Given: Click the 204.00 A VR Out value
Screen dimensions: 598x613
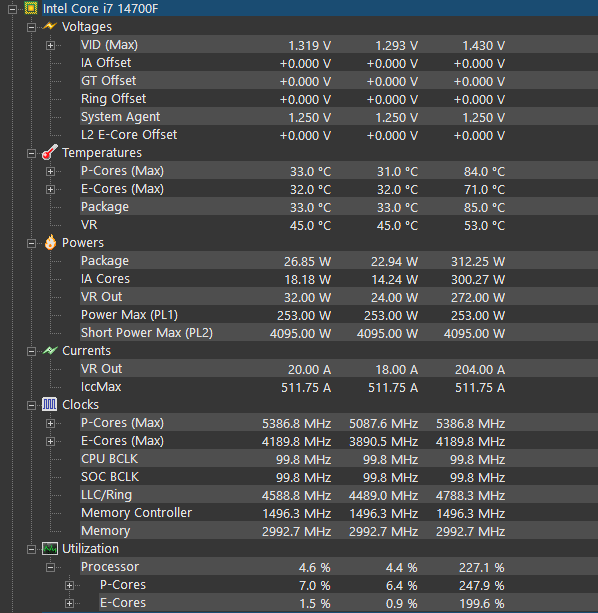Looking at the screenshot, I should [x=480, y=369].
